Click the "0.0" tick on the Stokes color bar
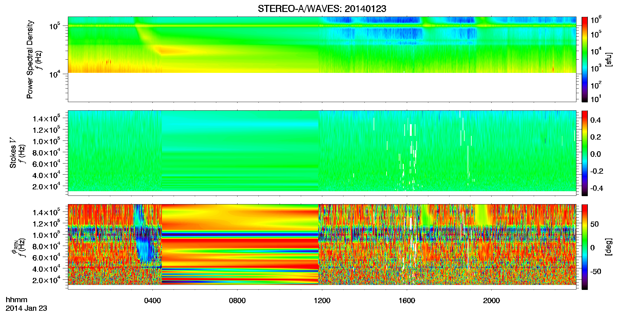Image resolution: width=644 pixels, height=332 pixels. (x=595, y=154)
